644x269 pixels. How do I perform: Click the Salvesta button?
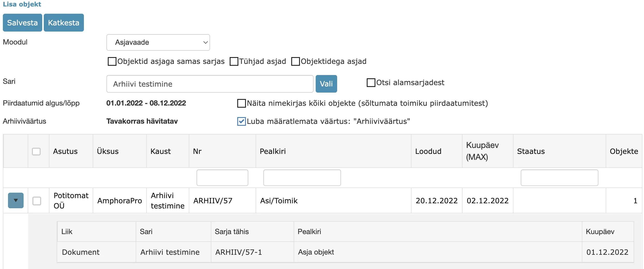pos(23,23)
